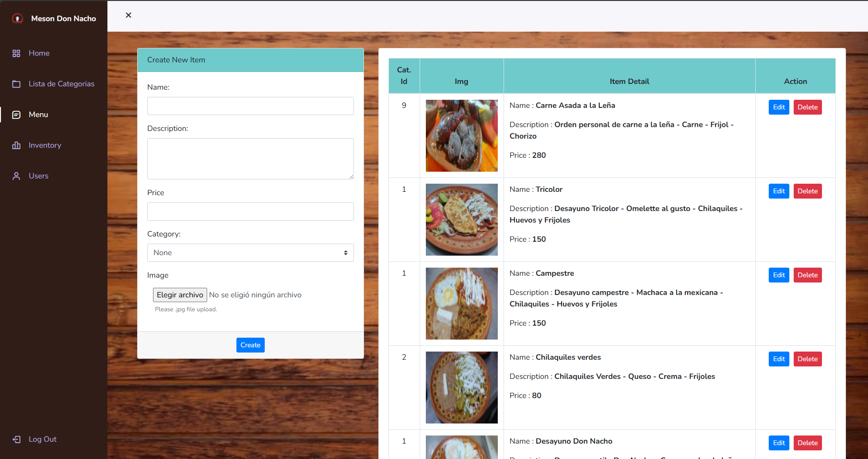Close the sidebar with the X icon
Image resolution: width=868 pixels, height=459 pixels.
coord(129,15)
